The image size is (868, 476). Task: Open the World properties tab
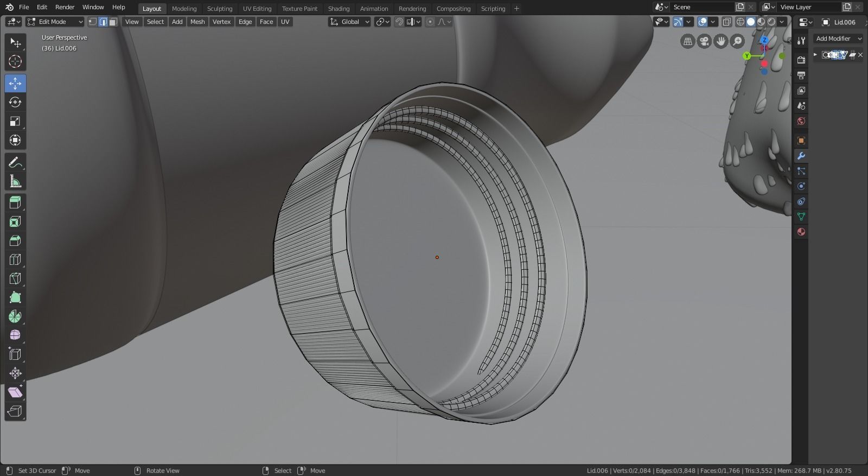pos(801,120)
